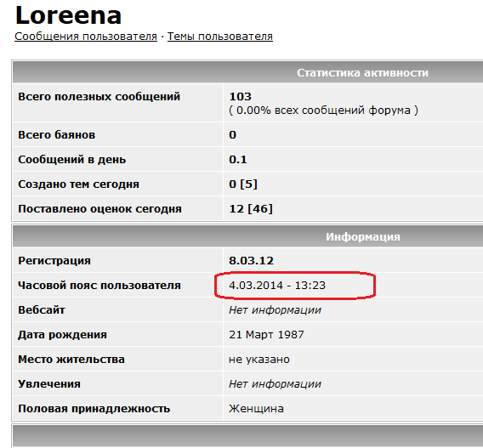Click the Регистрация label
The height and width of the screenshot is (448, 483).
(54, 261)
